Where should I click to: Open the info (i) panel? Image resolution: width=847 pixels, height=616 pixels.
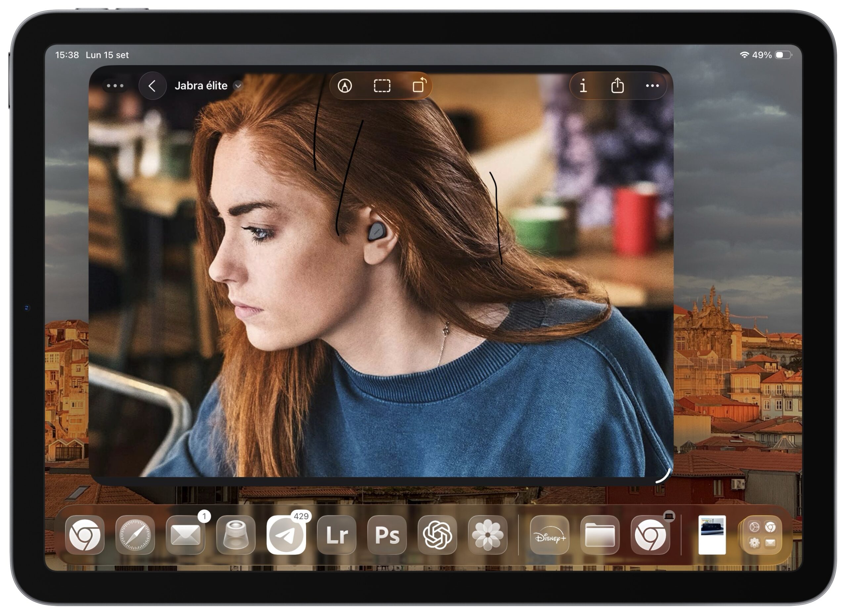(x=583, y=86)
